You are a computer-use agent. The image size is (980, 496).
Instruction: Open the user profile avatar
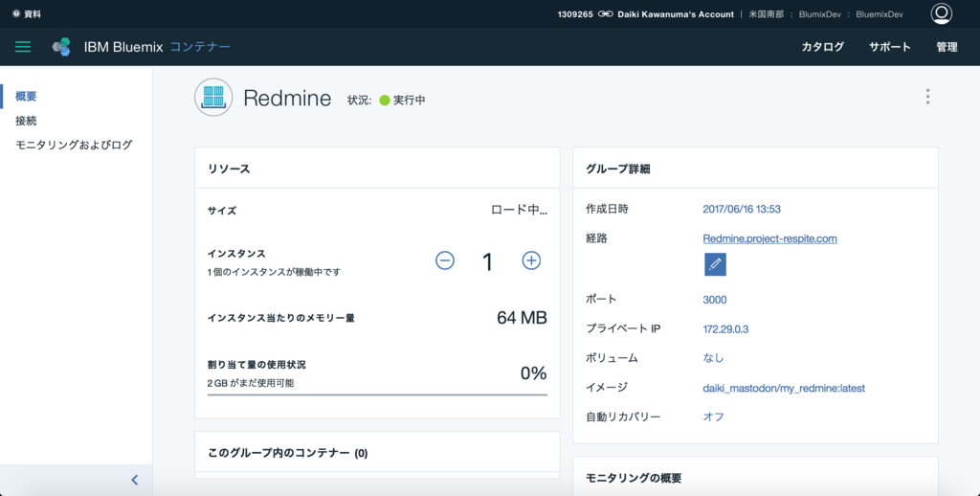pyautogui.click(x=942, y=13)
